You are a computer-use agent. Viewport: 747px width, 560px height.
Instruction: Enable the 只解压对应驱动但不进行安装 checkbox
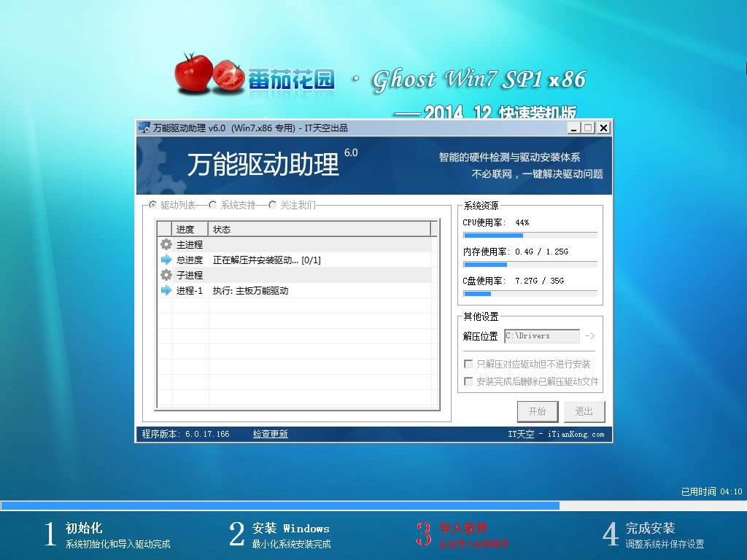click(467, 365)
